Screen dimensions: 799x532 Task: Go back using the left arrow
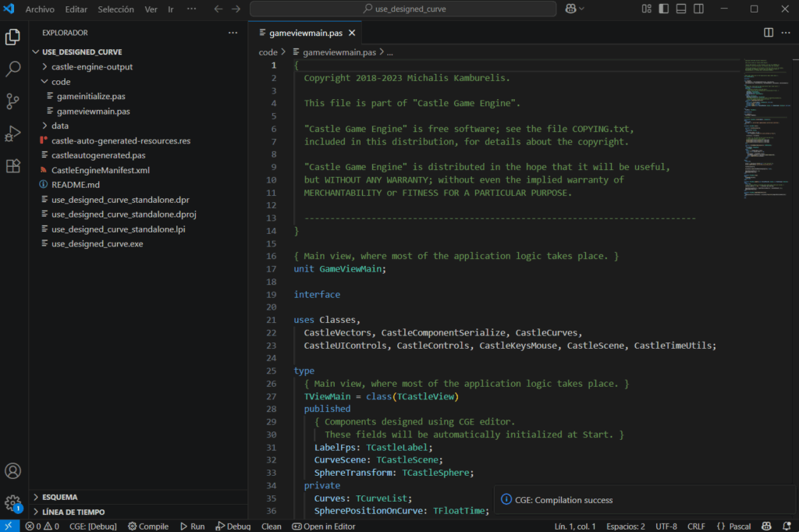point(218,9)
